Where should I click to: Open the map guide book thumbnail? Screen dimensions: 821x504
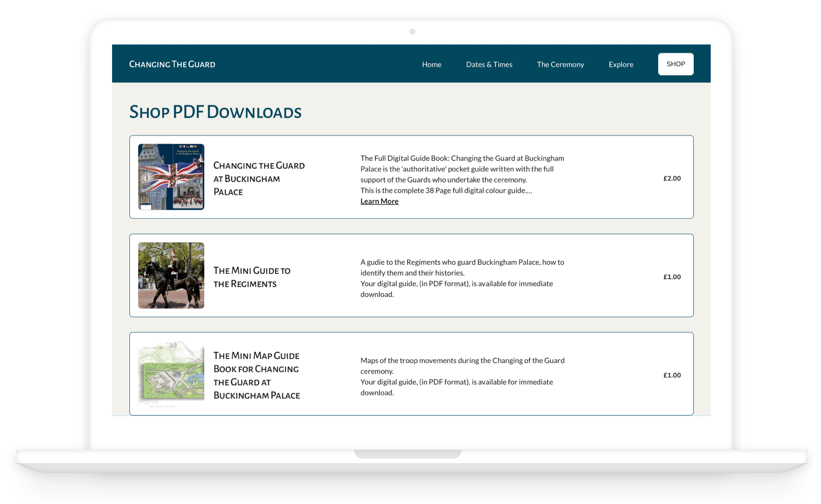[x=171, y=374]
